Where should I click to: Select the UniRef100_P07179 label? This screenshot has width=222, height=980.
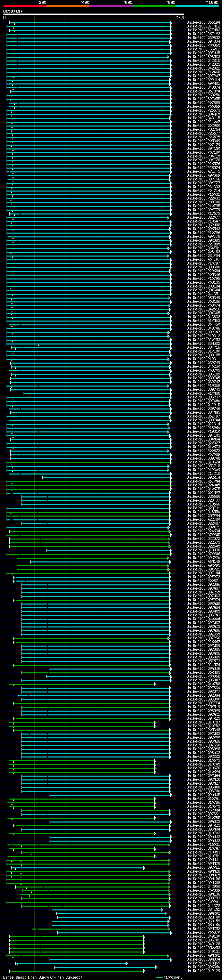203,145
